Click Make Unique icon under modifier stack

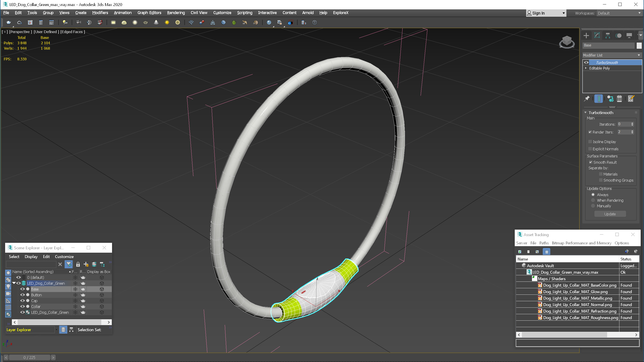pyautogui.click(x=610, y=99)
